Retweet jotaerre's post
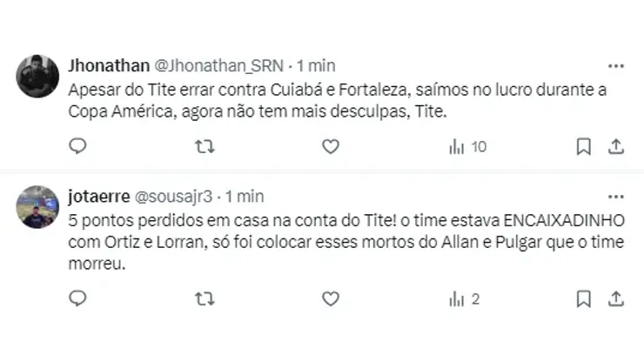Image resolution: width=644 pixels, height=362 pixels. point(204,298)
